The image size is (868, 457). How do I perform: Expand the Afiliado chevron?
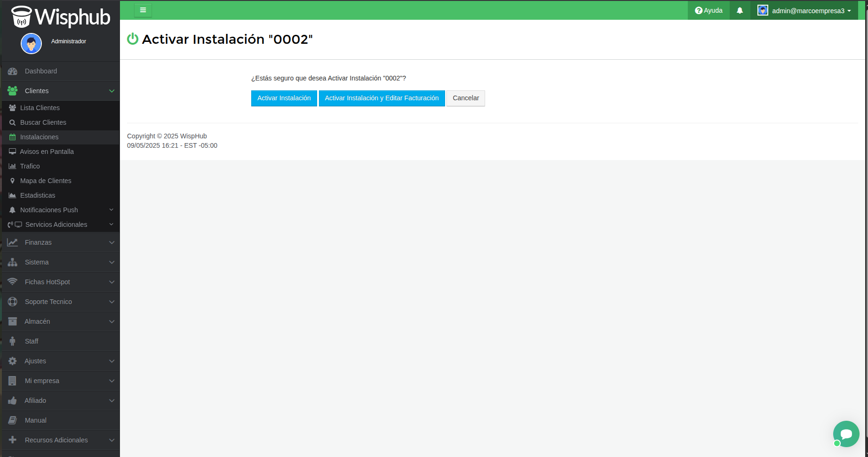(111, 401)
